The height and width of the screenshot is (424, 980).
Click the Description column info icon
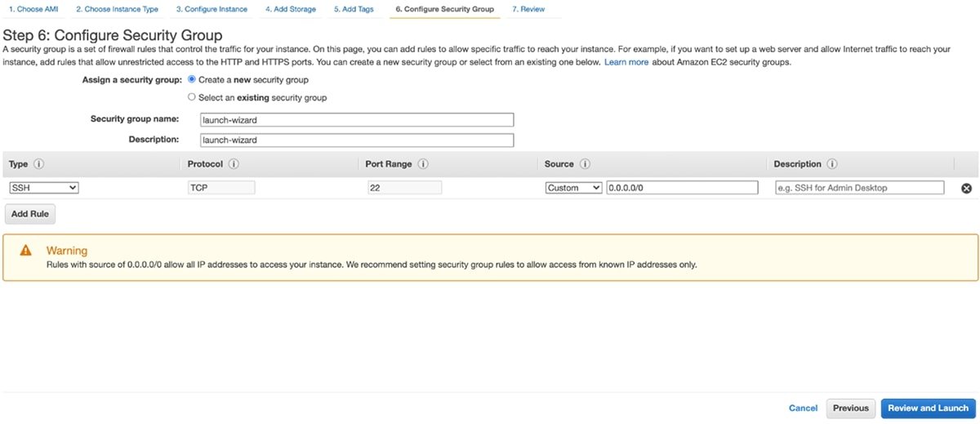[832, 164]
